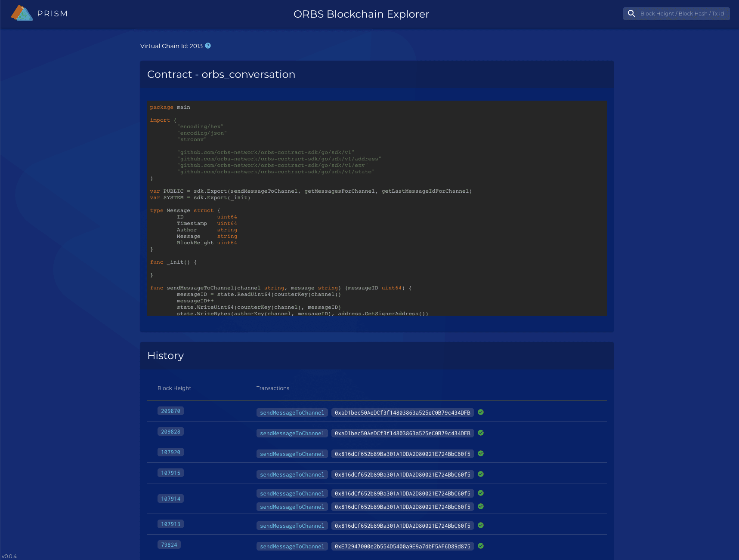Image resolution: width=739 pixels, height=560 pixels.
Task: Open sendMessageToChannel transaction in block 107920
Action: (292, 454)
